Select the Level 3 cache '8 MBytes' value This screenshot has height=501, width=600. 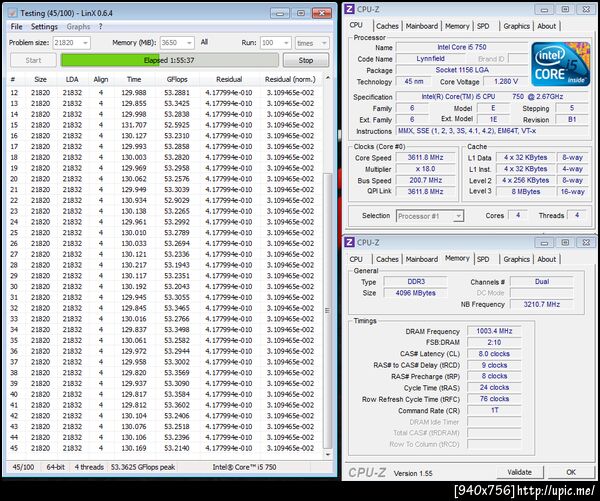526,191
